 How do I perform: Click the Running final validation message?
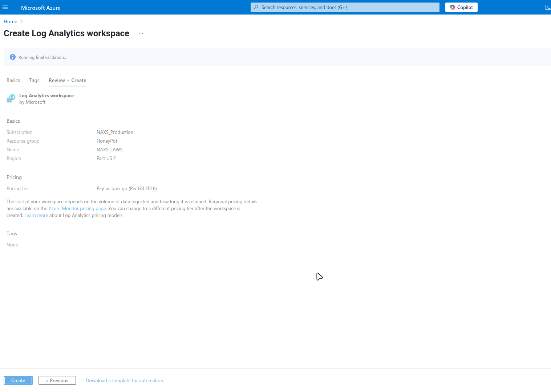(x=42, y=57)
